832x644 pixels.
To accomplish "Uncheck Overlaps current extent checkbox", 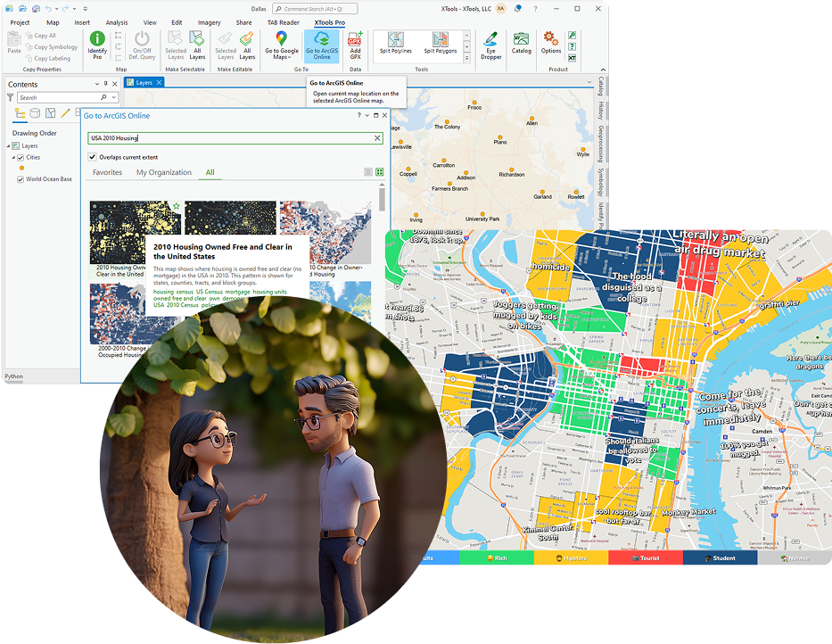I will (x=93, y=157).
